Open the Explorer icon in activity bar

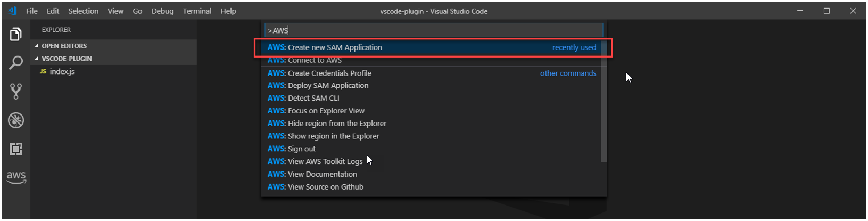(16, 35)
